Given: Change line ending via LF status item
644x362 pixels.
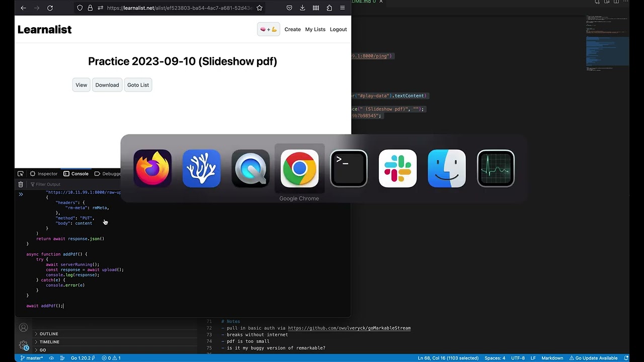Looking at the screenshot, I should pos(533,358).
